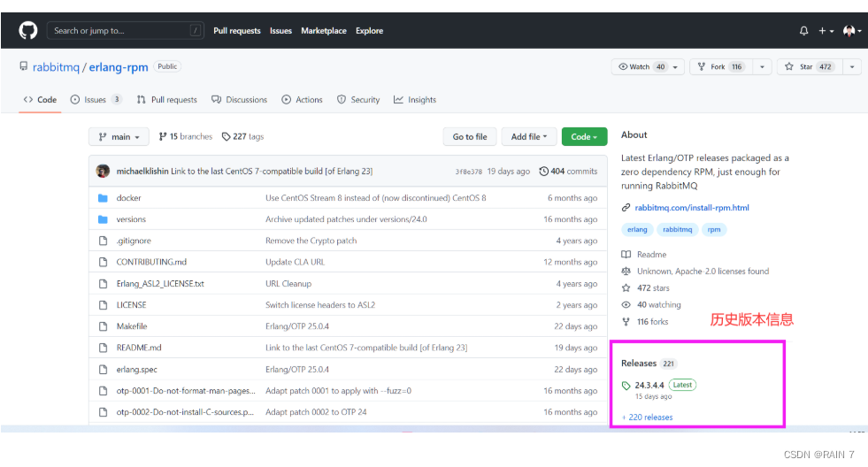Open the Star options dropdown arrow
The width and height of the screenshot is (868, 467).
click(852, 66)
